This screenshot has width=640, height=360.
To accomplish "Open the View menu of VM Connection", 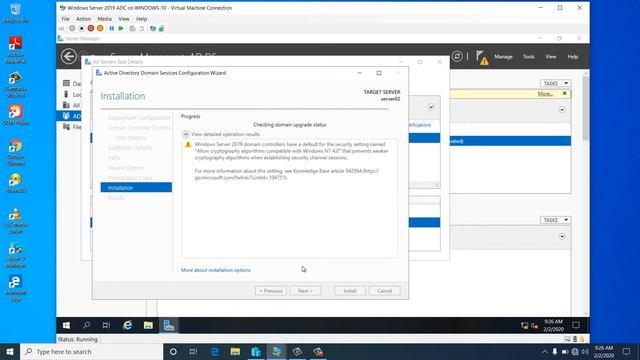I will point(124,19).
